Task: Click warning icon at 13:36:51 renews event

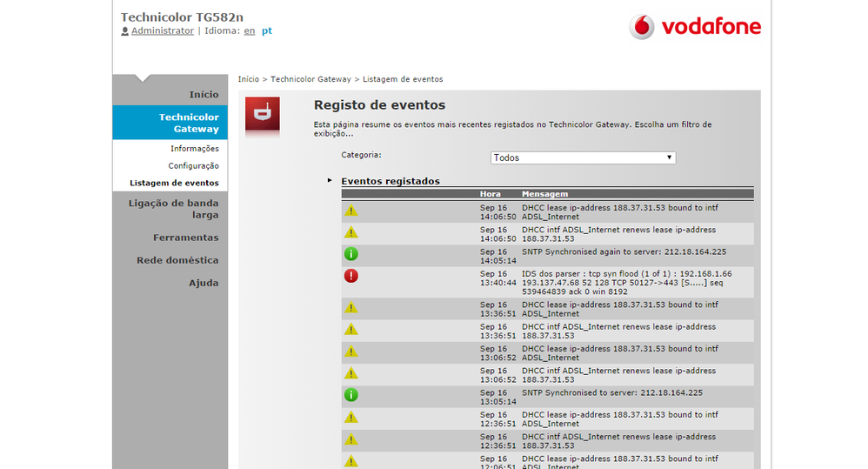Action: [x=351, y=329]
